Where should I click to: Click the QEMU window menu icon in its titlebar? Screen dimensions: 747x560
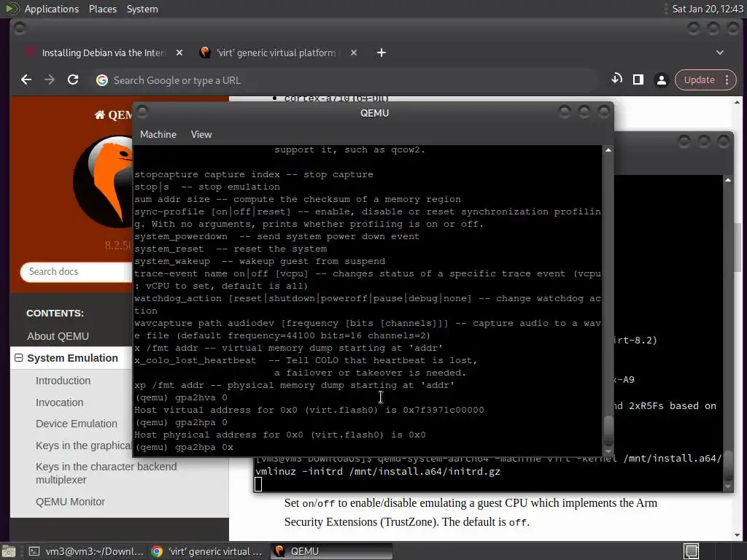(x=142, y=112)
